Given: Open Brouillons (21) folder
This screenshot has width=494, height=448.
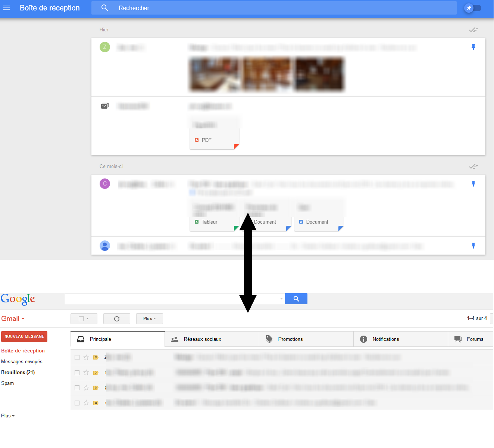Looking at the screenshot, I should (18, 372).
